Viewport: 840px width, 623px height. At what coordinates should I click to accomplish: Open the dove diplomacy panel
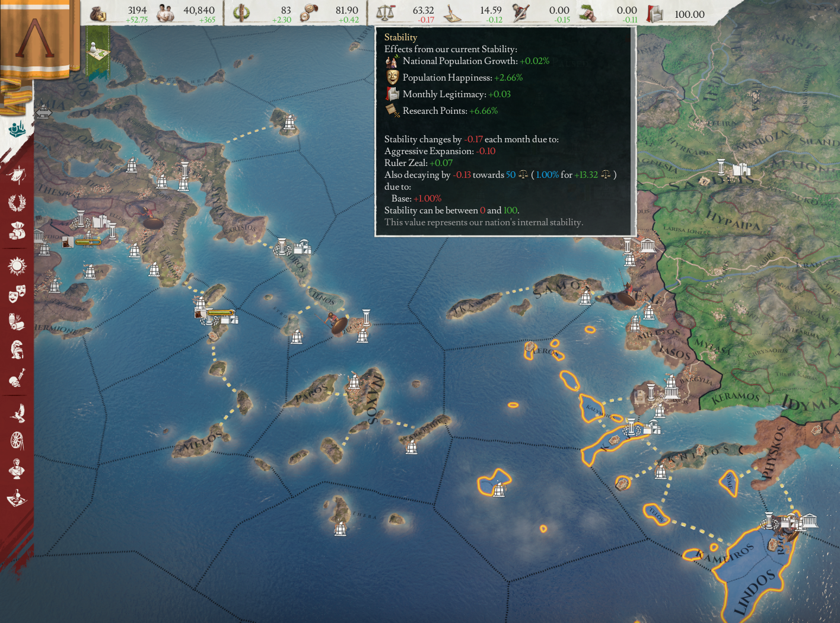[x=17, y=413]
